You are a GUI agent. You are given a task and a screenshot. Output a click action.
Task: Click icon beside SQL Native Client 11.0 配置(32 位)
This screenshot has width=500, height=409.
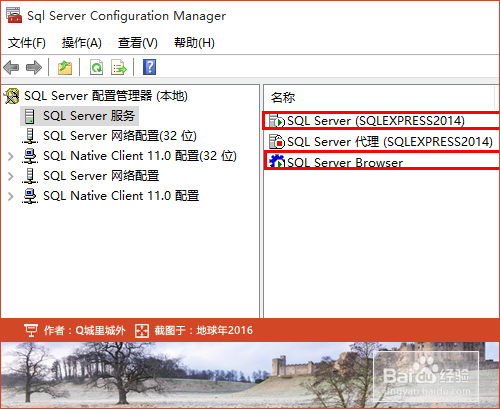[x=30, y=156]
